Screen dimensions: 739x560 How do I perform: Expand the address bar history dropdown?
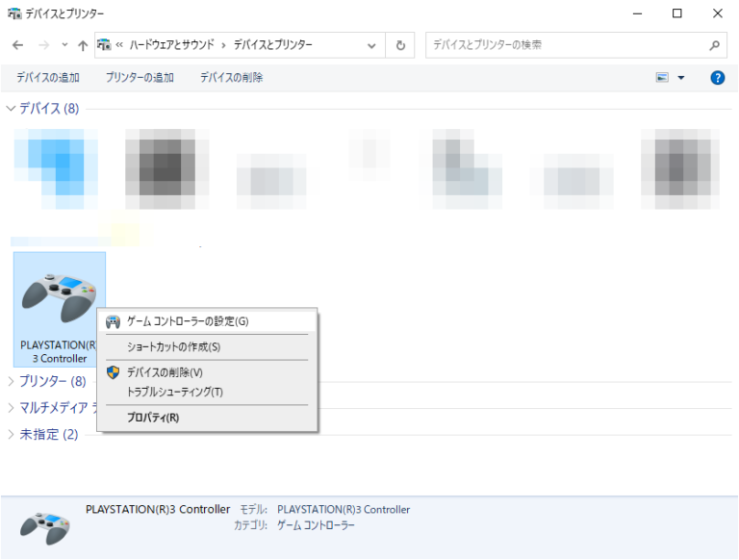[x=371, y=45]
